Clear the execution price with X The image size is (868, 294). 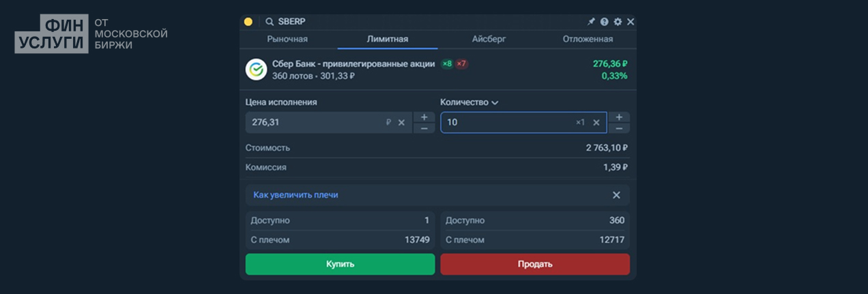pos(401,123)
